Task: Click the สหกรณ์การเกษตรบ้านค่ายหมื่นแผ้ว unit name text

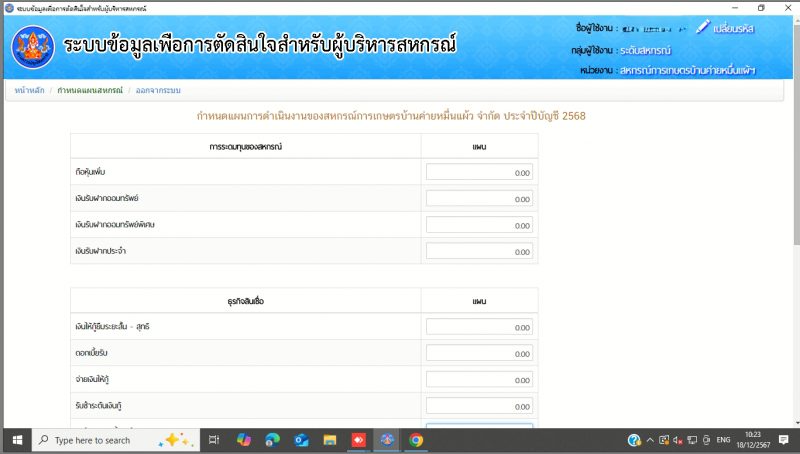Action: (688, 70)
